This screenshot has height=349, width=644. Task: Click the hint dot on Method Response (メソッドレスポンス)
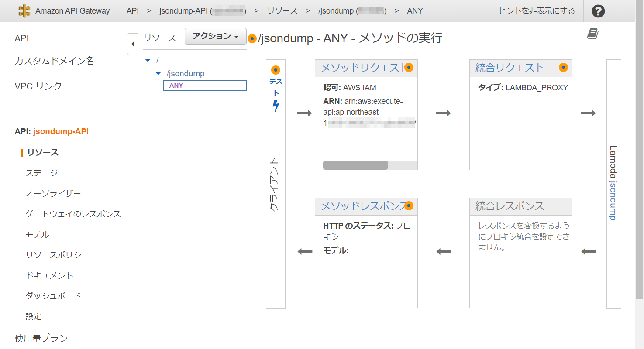pyautogui.click(x=409, y=206)
